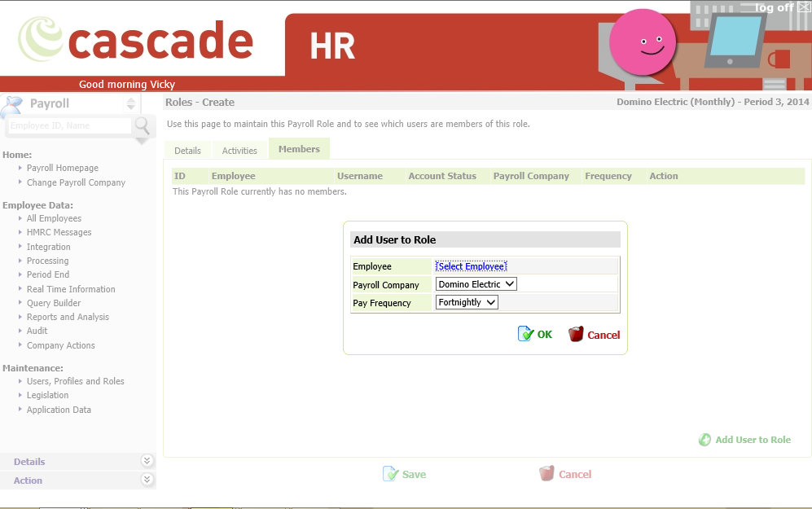Expand the arrow below the search box

[142, 141]
